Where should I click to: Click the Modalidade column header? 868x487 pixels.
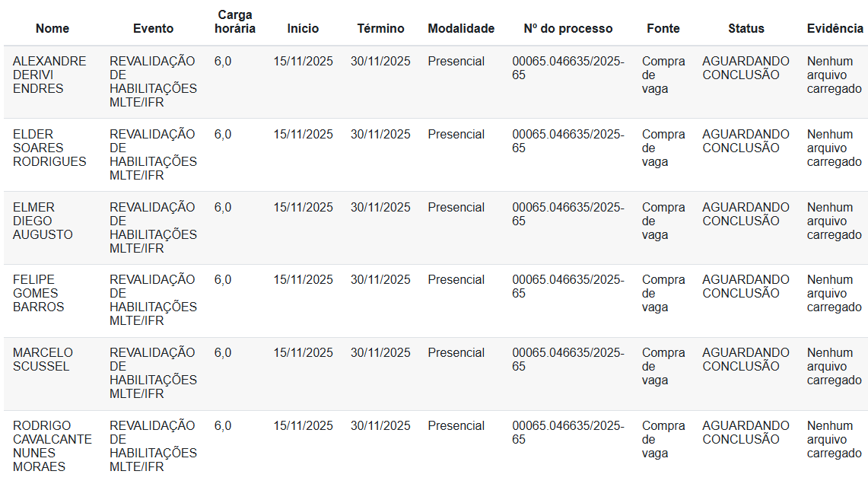461,28
